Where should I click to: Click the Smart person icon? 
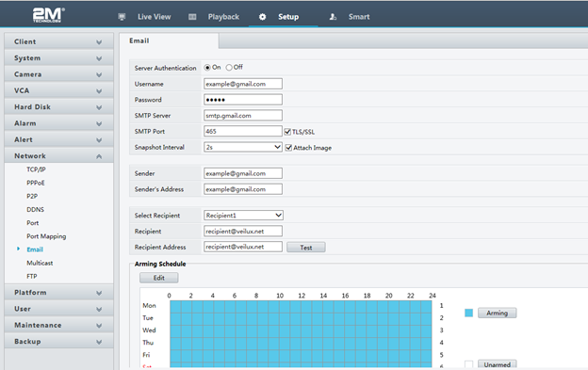coord(333,17)
